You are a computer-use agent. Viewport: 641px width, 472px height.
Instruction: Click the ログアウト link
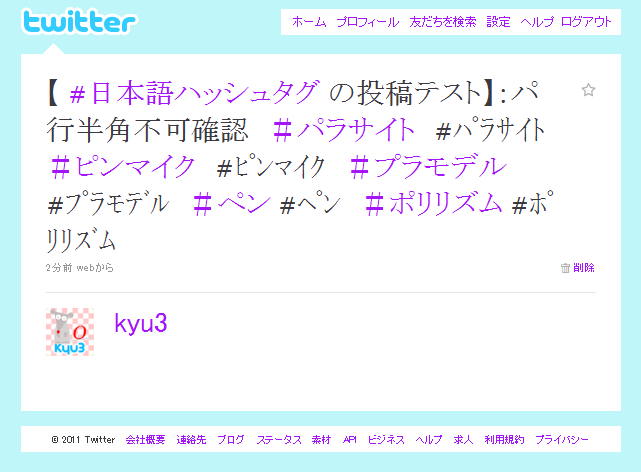click(x=586, y=22)
